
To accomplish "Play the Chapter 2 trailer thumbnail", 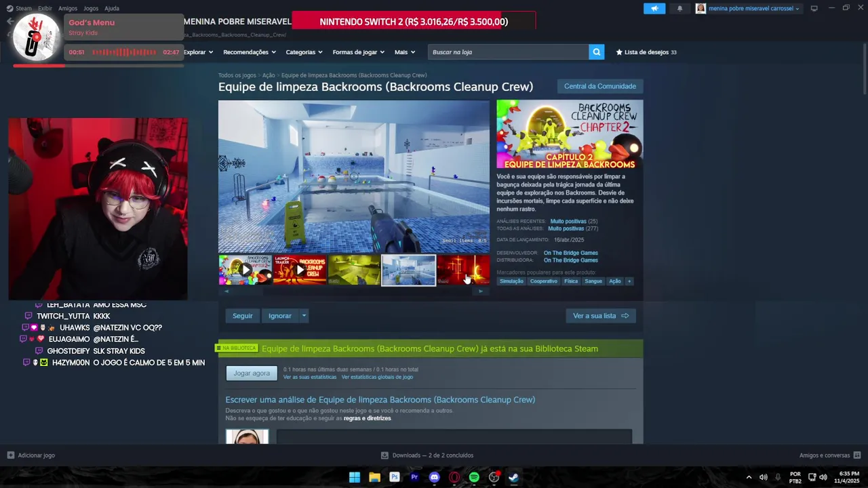I will pyautogui.click(x=245, y=270).
